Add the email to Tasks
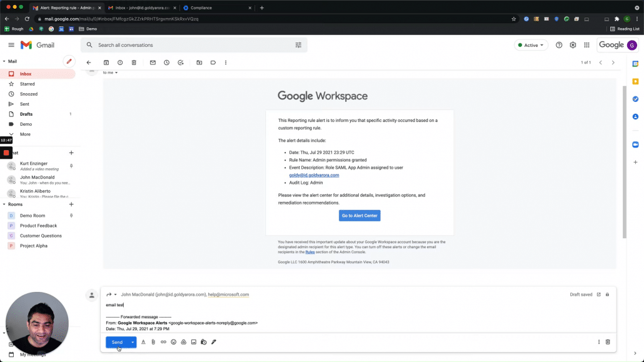This screenshot has width=644, height=362. point(181,63)
